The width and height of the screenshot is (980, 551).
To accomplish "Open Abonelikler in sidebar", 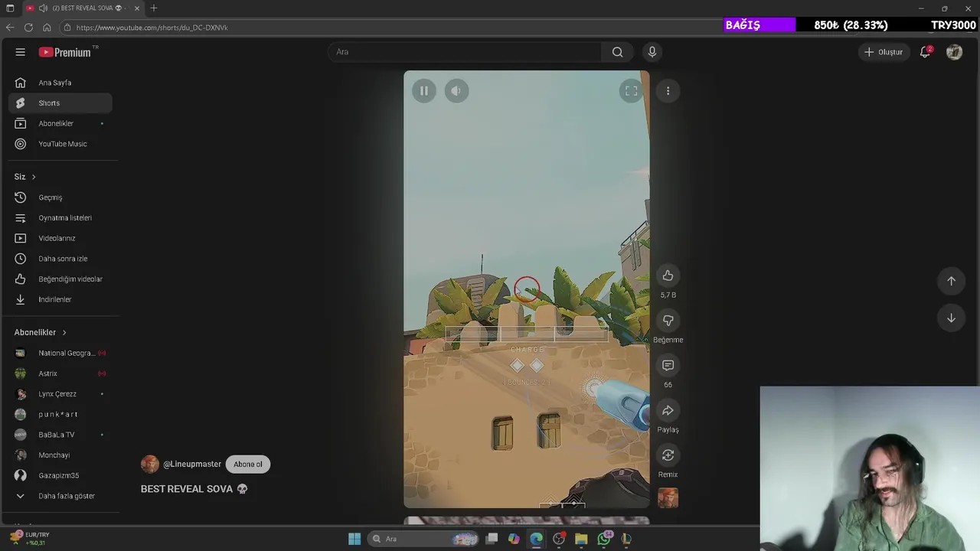I will (x=60, y=123).
